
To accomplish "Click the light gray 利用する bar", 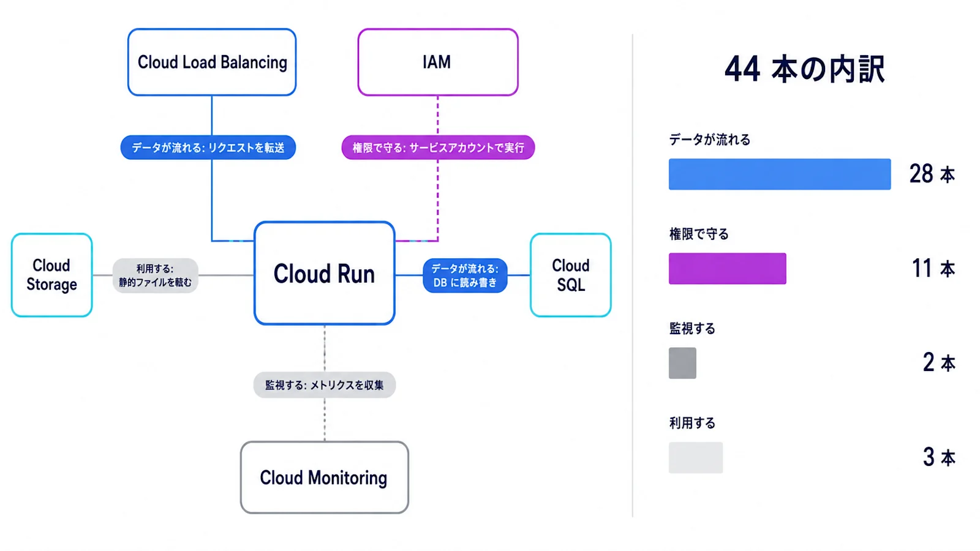I will pos(696,457).
